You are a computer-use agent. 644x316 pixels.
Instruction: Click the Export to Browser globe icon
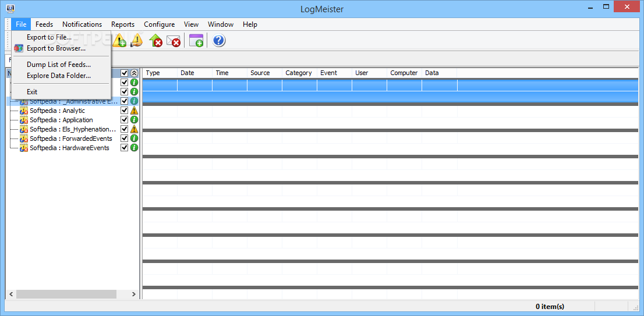[19, 48]
